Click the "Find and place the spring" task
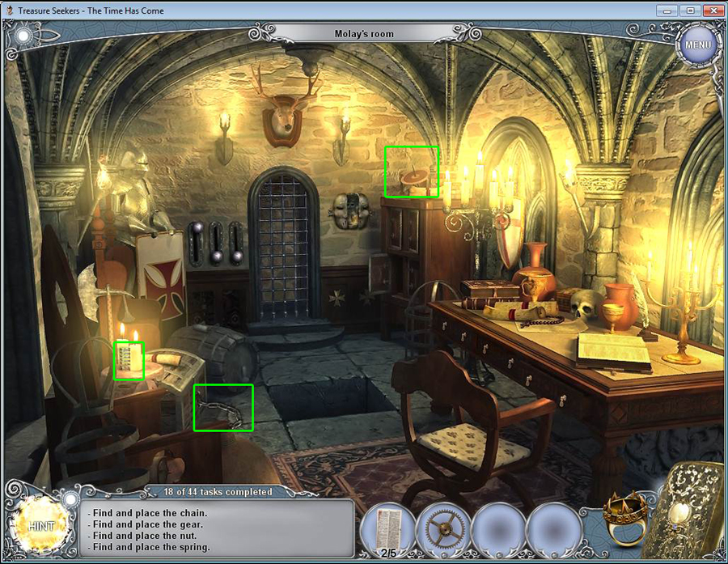The width and height of the screenshot is (728, 564). [x=150, y=547]
